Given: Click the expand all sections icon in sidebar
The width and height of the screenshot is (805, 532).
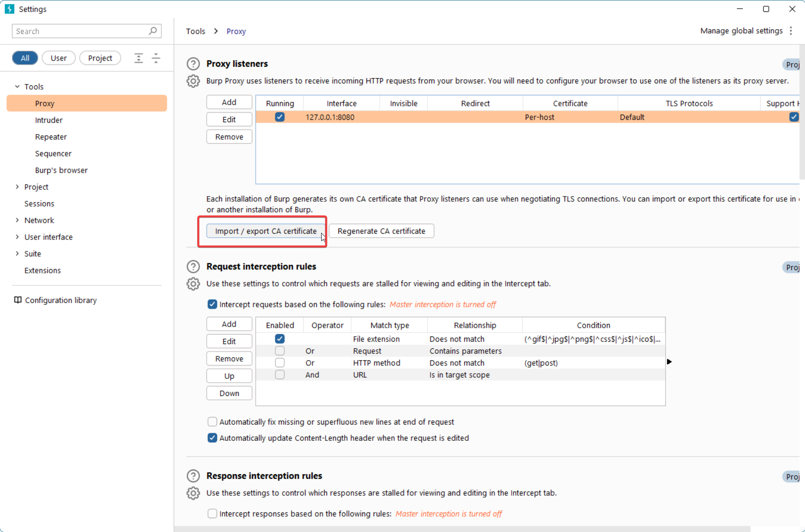Looking at the screenshot, I should click(x=138, y=58).
